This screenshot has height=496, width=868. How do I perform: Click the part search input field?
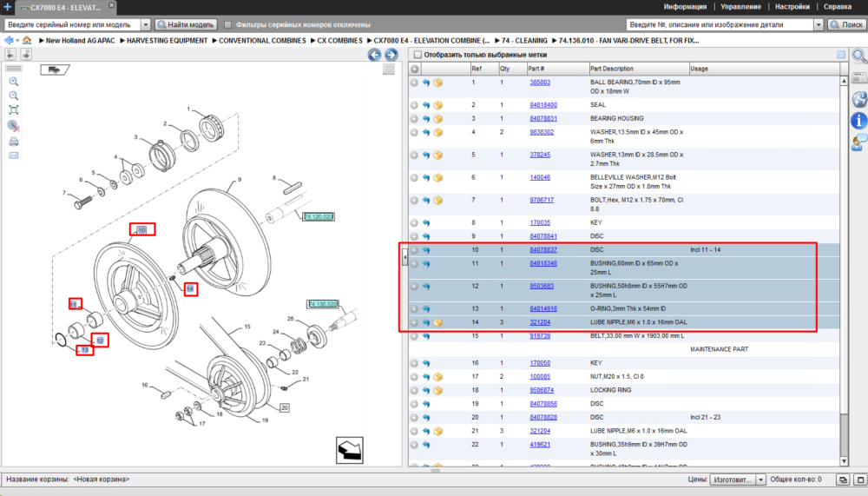(x=720, y=24)
